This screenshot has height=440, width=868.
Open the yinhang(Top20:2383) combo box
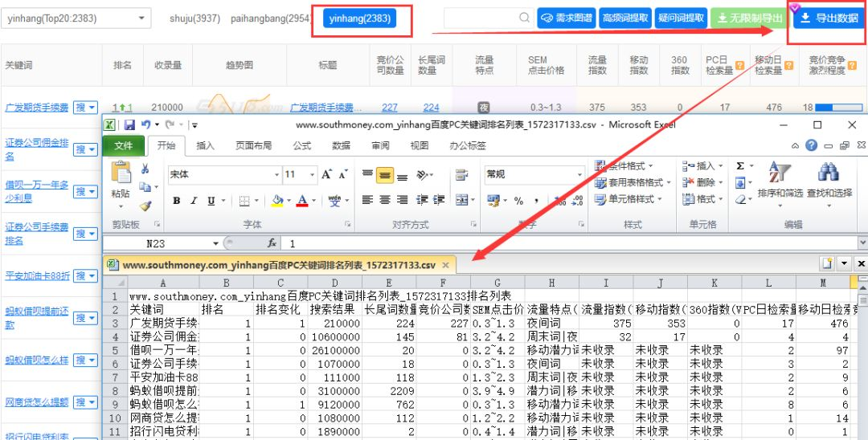[76, 18]
